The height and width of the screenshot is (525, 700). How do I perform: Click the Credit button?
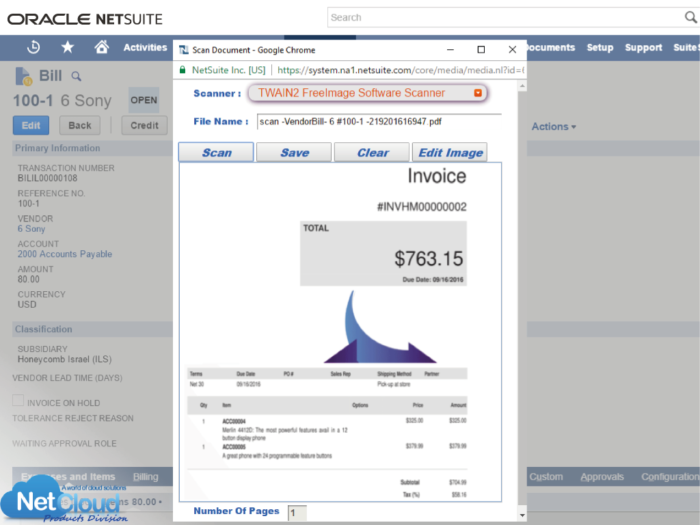[144, 125]
